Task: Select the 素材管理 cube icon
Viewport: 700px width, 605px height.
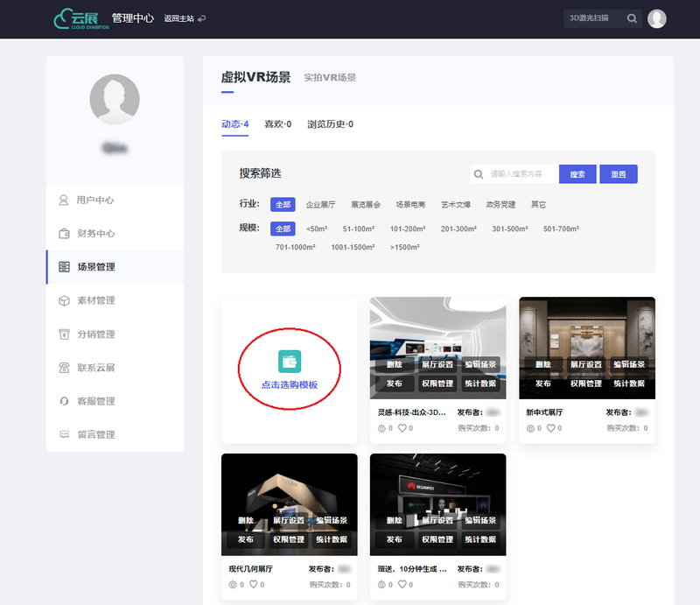Action: click(x=64, y=299)
